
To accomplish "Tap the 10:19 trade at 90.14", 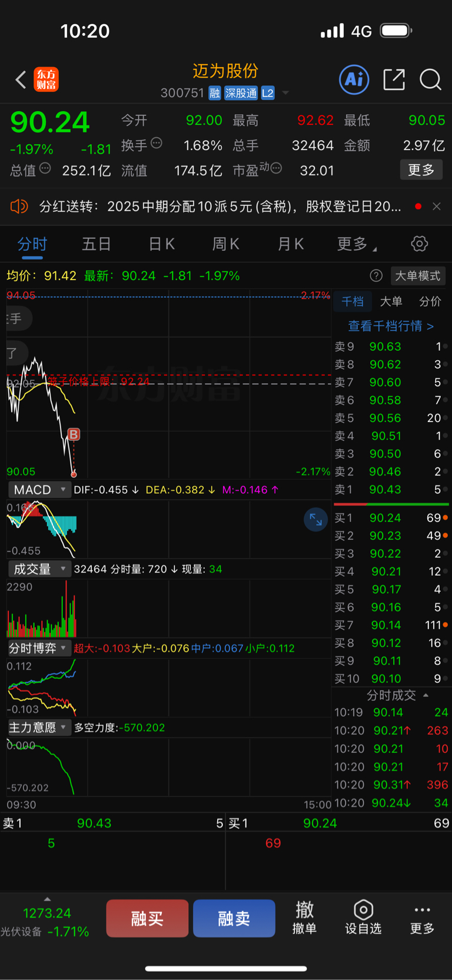I will pyautogui.click(x=391, y=712).
